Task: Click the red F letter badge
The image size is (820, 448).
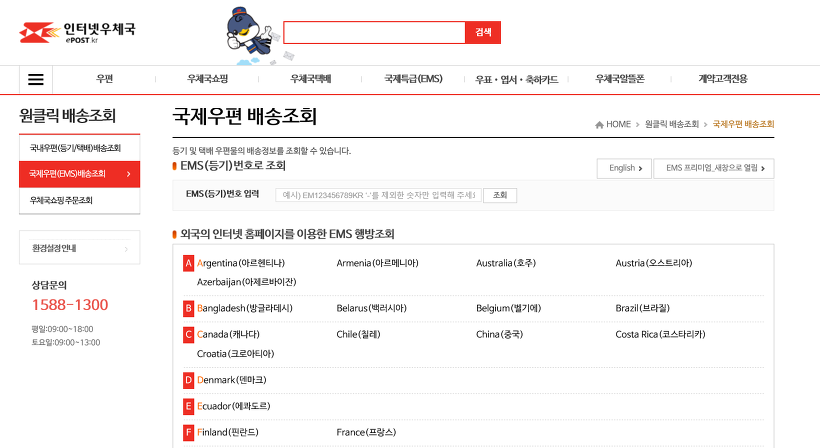Action: pyautogui.click(x=188, y=432)
